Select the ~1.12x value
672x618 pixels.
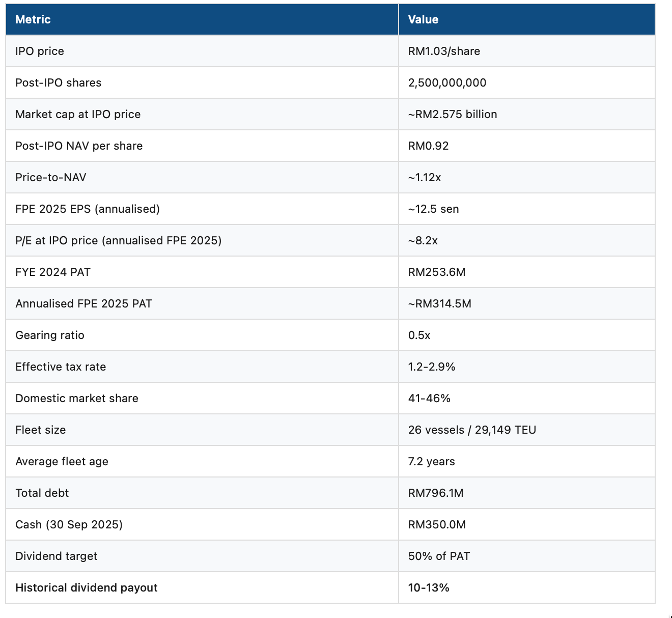(425, 177)
